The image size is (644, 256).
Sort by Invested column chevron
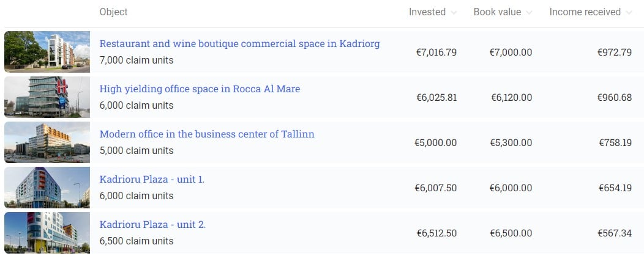click(454, 13)
